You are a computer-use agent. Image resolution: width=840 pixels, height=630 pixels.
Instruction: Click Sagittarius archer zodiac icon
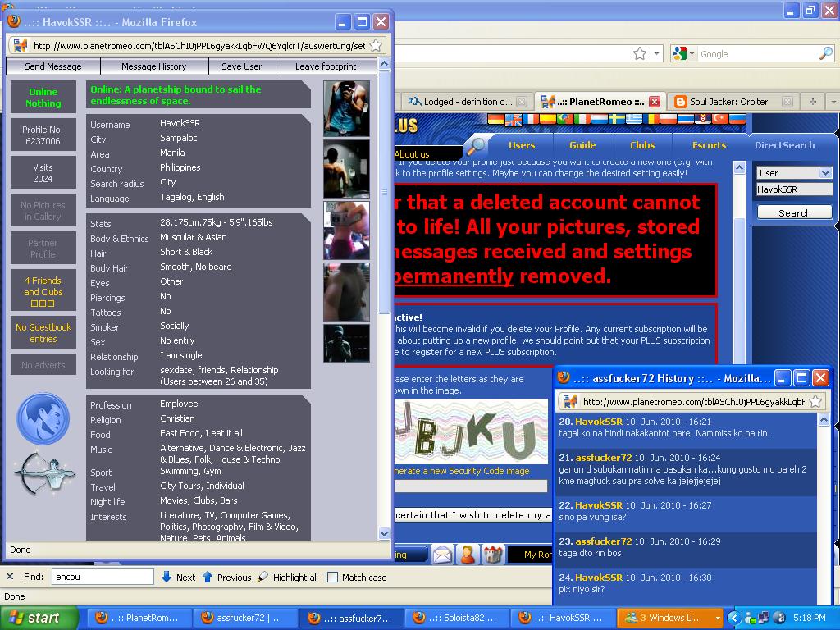tap(44, 473)
